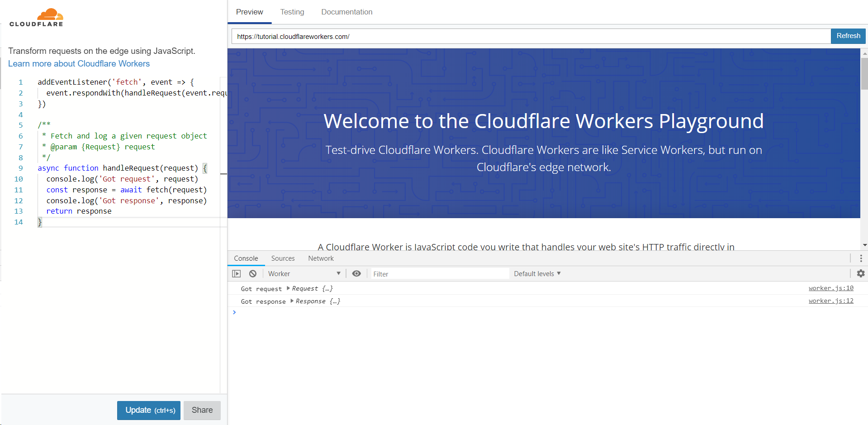This screenshot has height=425, width=868.
Task: Clear the console with the ban icon
Action: click(x=253, y=273)
